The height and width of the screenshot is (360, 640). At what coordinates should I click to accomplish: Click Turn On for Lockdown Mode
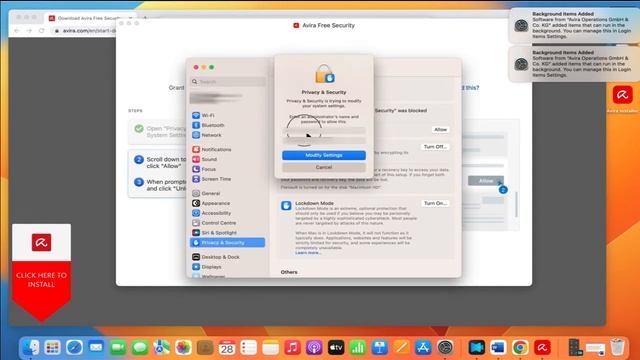click(435, 203)
